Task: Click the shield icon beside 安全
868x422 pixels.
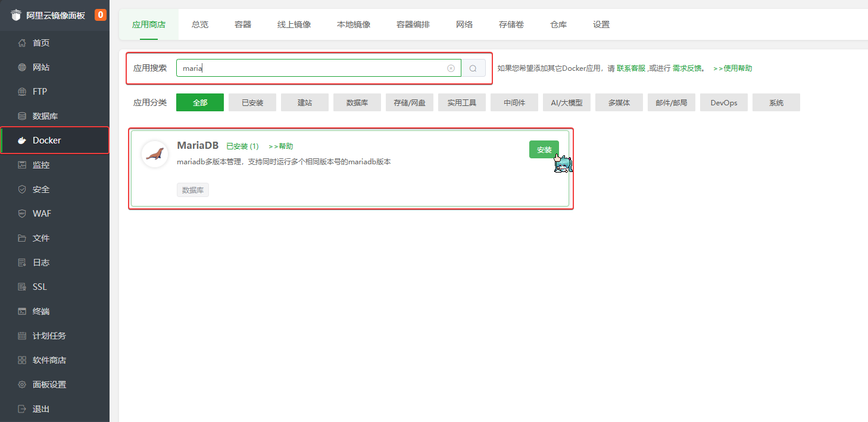Action: [x=22, y=189]
